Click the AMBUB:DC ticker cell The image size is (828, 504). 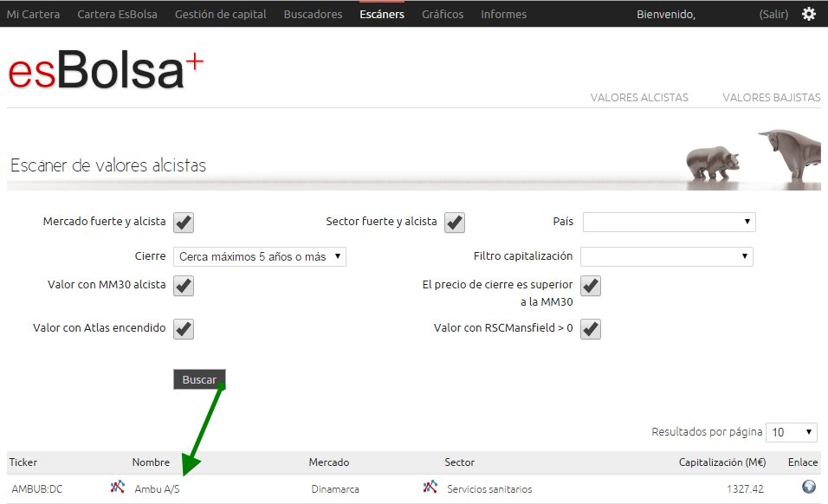(37, 489)
